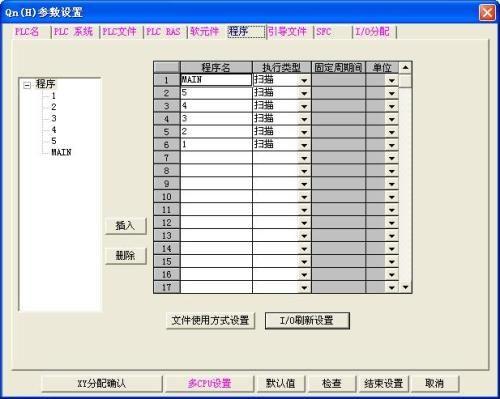Open the 软元件 tab
Screen dimensions: 500x399
(x=204, y=32)
